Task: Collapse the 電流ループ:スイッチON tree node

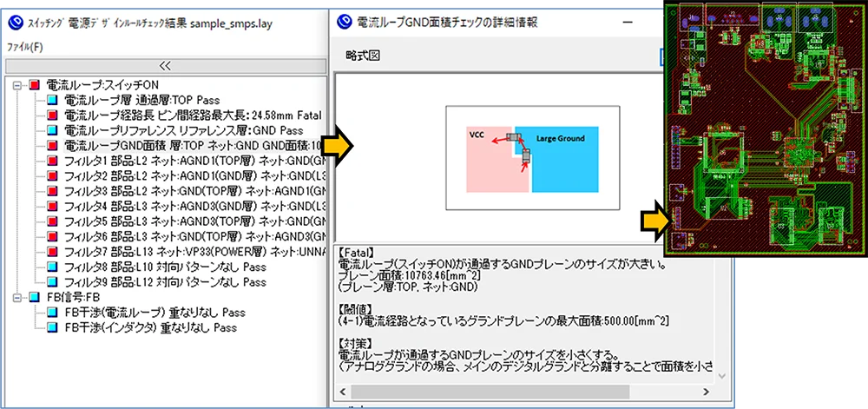Action: pyautogui.click(x=17, y=86)
